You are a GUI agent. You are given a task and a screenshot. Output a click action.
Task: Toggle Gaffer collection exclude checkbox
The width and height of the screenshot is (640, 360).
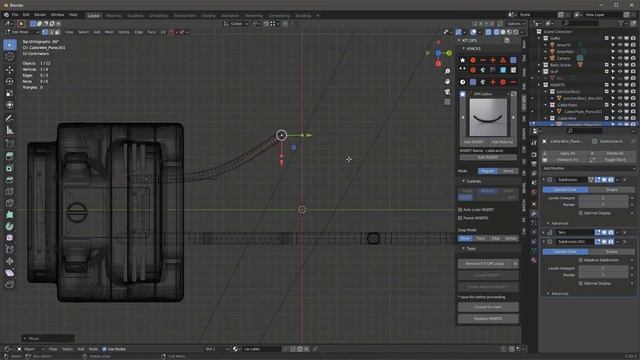click(x=607, y=38)
